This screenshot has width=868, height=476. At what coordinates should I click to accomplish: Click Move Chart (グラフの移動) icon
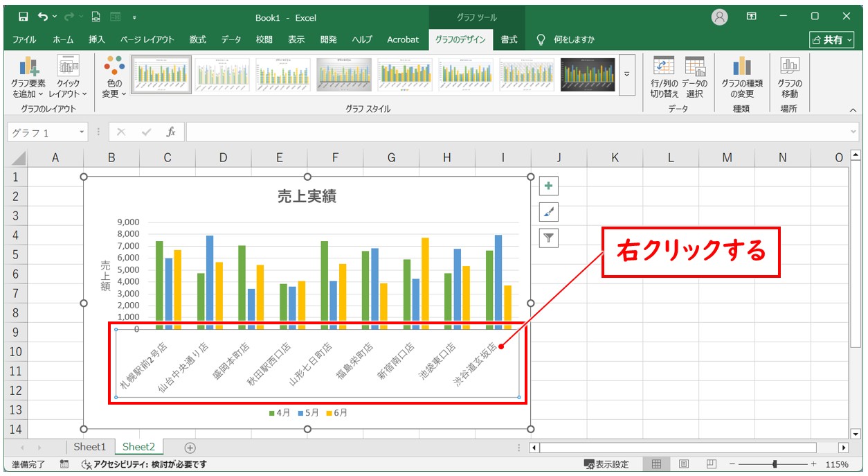pyautogui.click(x=789, y=78)
